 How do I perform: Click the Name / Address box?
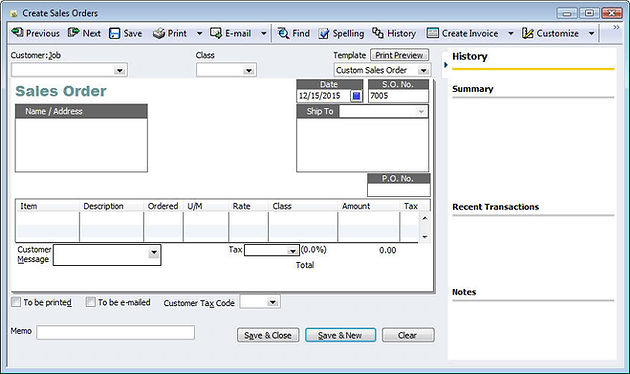(81, 145)
